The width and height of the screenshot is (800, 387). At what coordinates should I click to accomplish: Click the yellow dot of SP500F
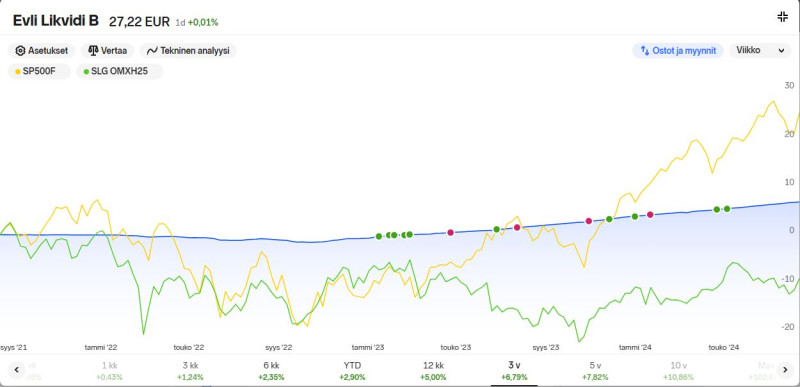point(18,72)
